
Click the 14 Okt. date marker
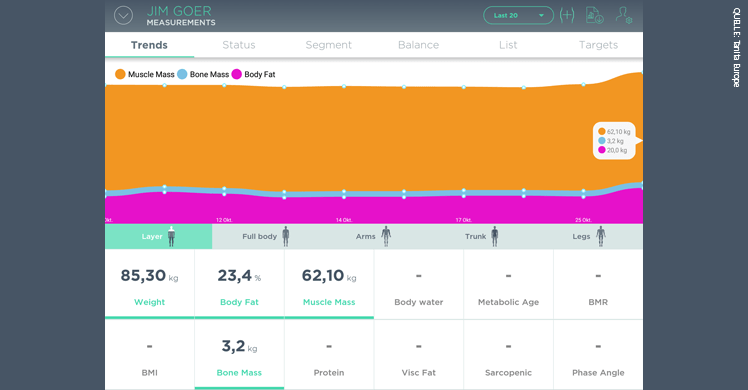343,220
